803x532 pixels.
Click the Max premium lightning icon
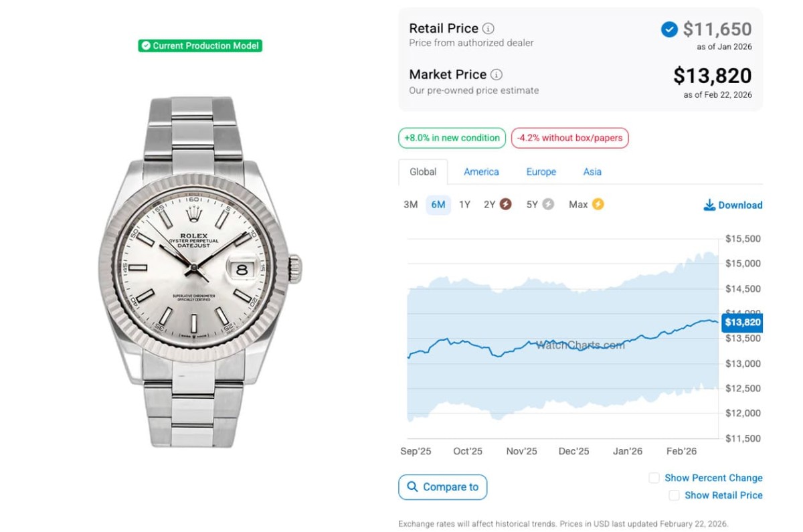coord(598,205)
